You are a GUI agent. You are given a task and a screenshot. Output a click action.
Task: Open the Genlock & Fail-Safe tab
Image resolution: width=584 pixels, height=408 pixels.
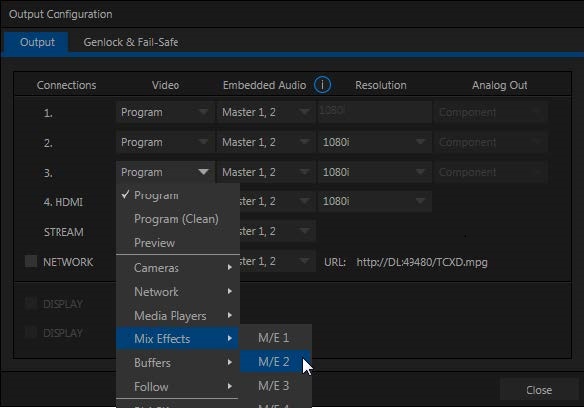(130, 42)
